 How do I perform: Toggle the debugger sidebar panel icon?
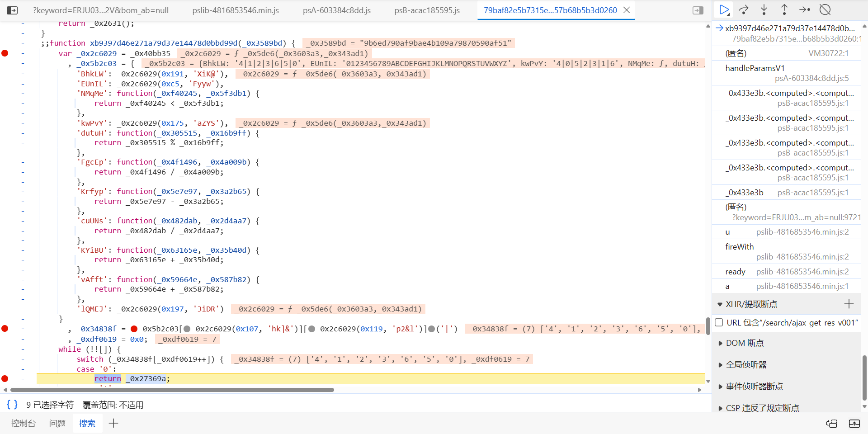point(698,10)
